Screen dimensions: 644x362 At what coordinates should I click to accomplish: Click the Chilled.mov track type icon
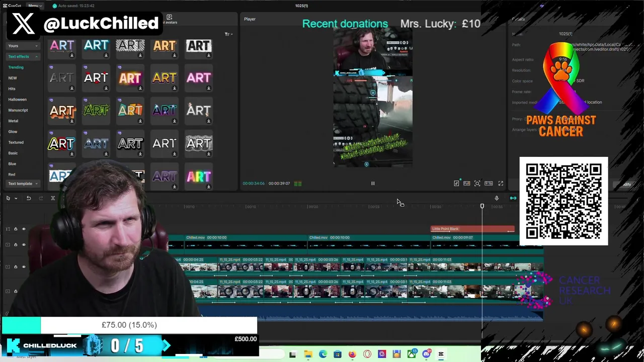click(x=8, y=245)
